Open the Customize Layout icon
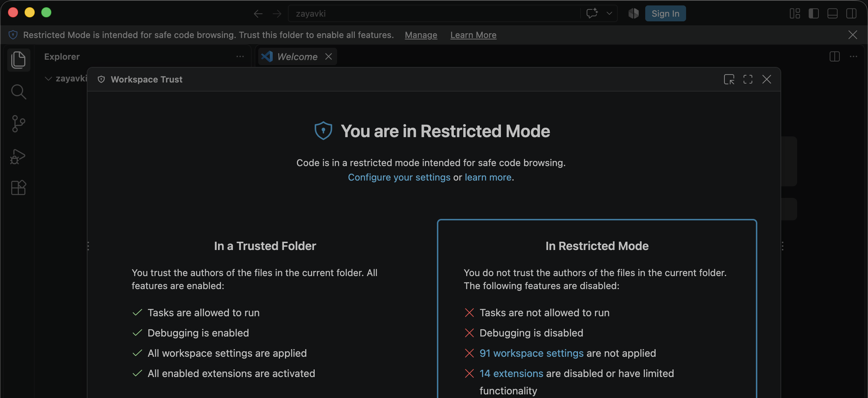This screenshot has height=398, width=868. tap(795, 13)
